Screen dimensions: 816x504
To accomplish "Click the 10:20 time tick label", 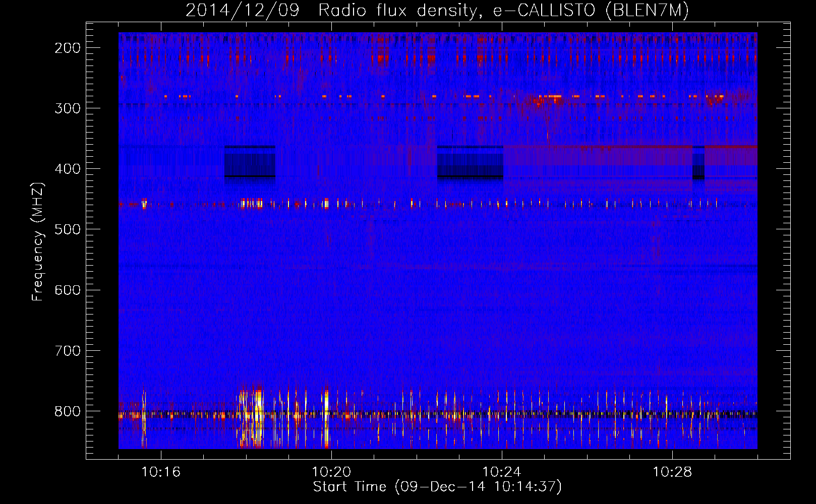I will click(x=331, y=472).
